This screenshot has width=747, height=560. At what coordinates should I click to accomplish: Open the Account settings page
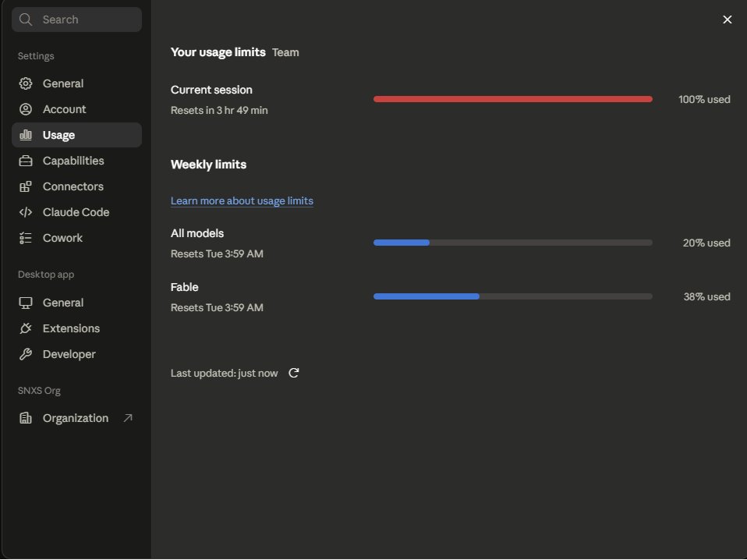click(76, 109)
